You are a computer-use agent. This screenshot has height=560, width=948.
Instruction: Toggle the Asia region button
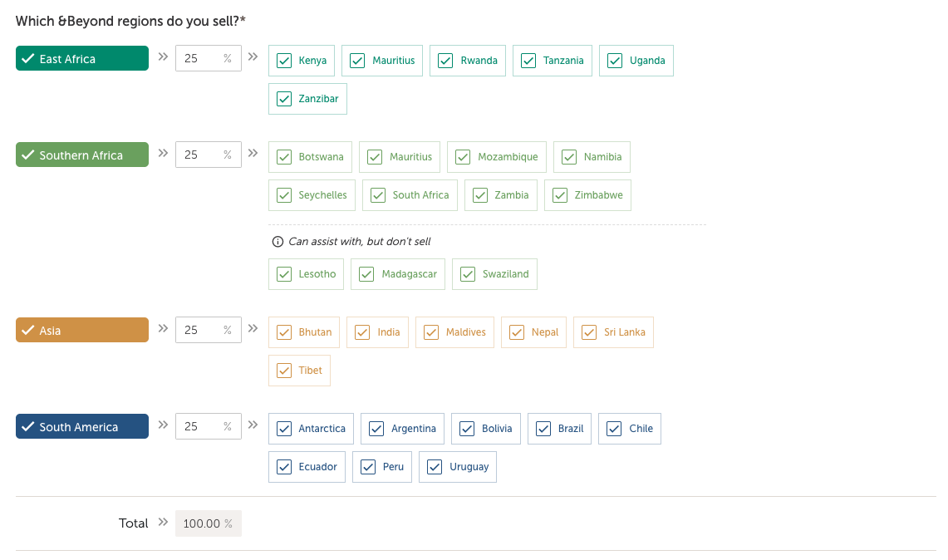(x=81, y=331)
